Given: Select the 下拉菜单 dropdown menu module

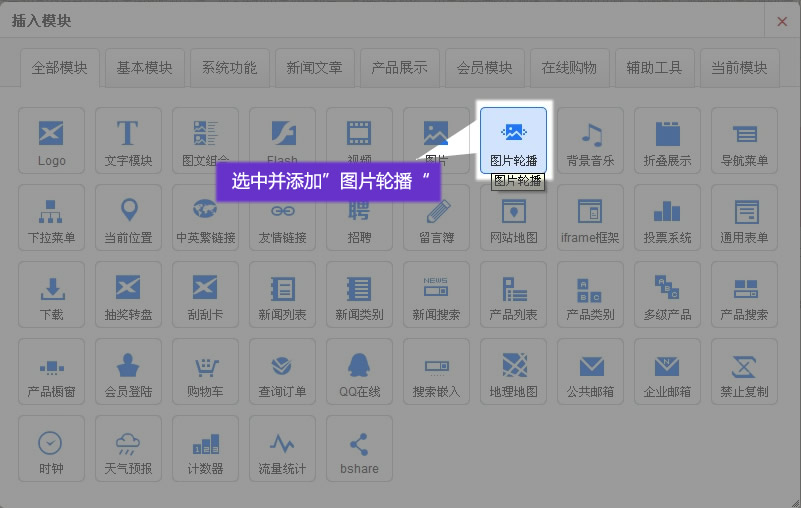Looking at the screenshot, I should [52, 218].
